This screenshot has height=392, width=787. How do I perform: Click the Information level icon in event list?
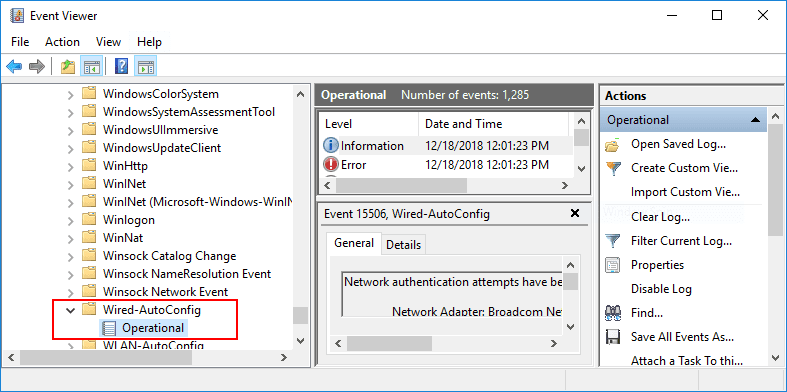click(x=331, y=146)
